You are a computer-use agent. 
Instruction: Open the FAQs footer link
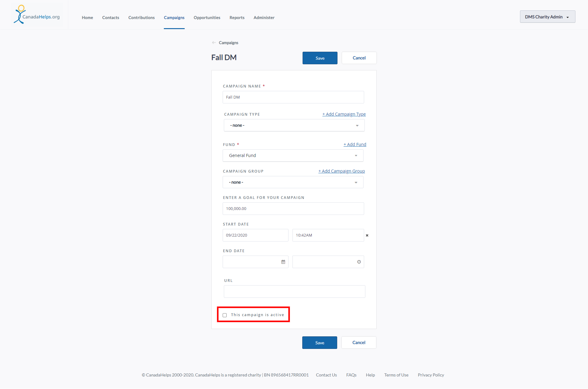coord(351,375)
